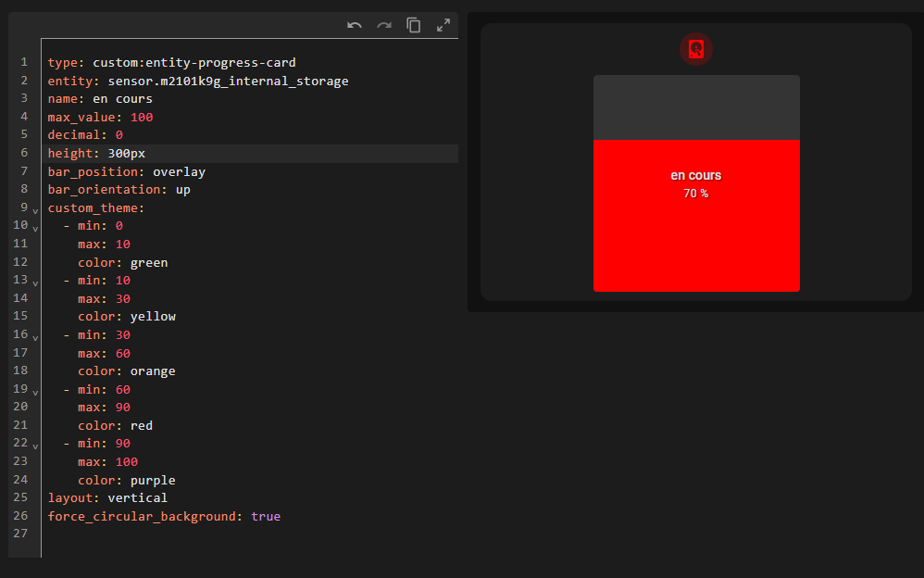Click the red hard disk icon
Screen dimensions: 924x578
tap(696, 49)
